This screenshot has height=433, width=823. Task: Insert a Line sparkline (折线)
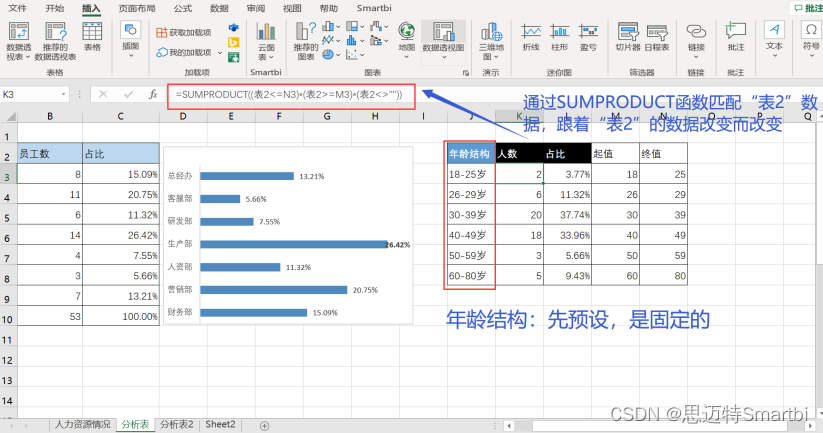(x=531, y=37)
